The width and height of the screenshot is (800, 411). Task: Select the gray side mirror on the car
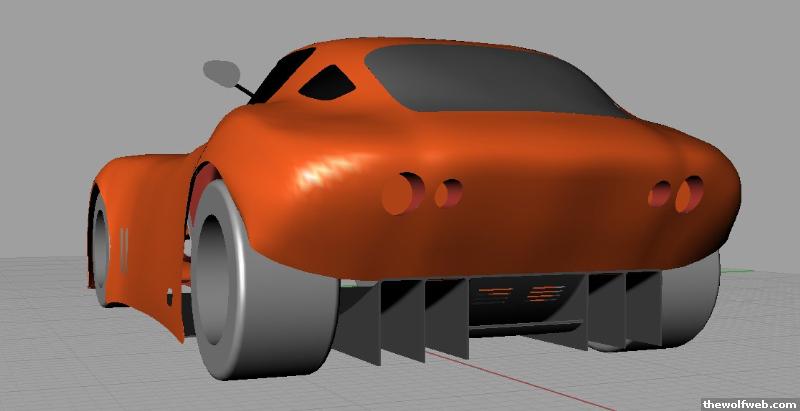tap(221, 70)
